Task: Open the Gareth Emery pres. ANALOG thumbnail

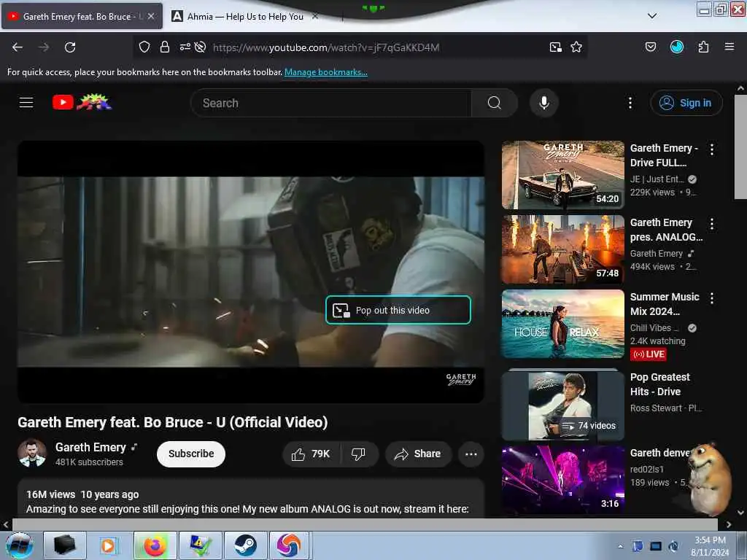Action: [x=562, y=249]
